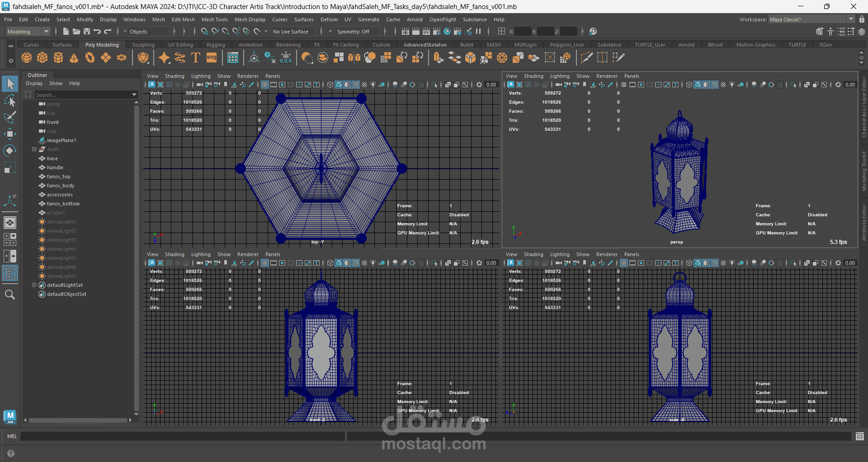
Task: Expand the defaultLightSet node
Action: tap(34, 285)
